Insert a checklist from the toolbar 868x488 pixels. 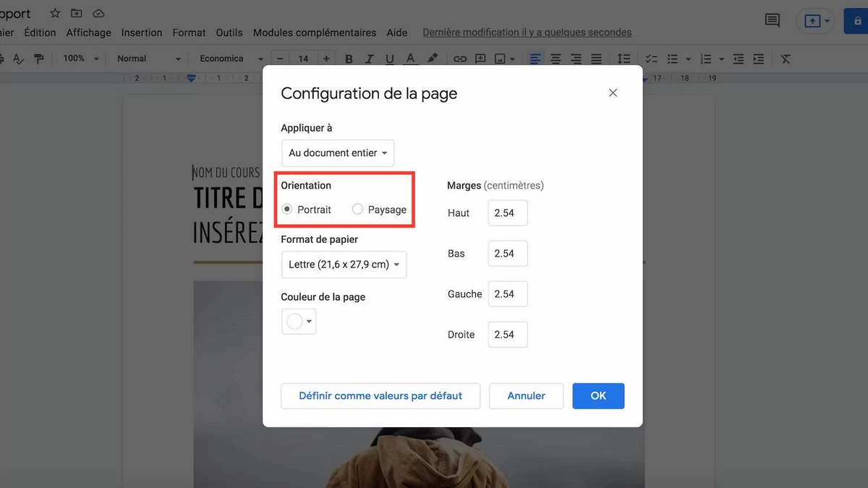pos(651,59)
